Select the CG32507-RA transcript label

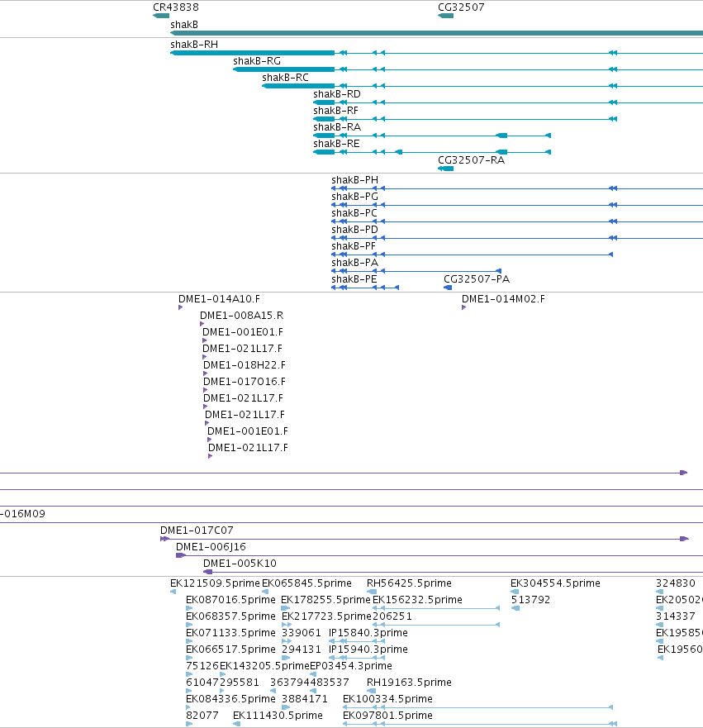471,160
